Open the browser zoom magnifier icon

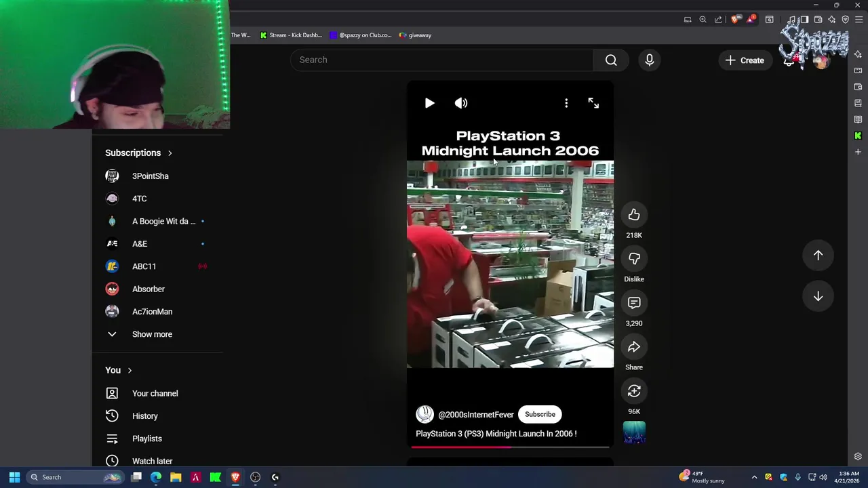703,20
